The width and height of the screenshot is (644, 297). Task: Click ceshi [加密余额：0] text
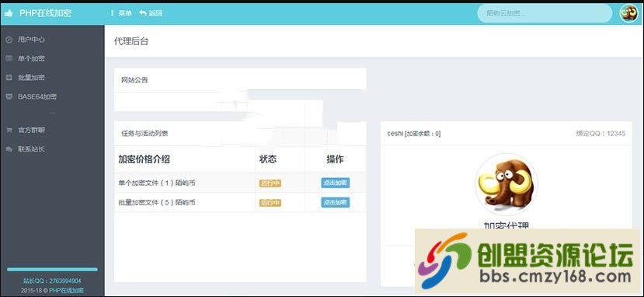pyautogui.click(x=414, y=134)
